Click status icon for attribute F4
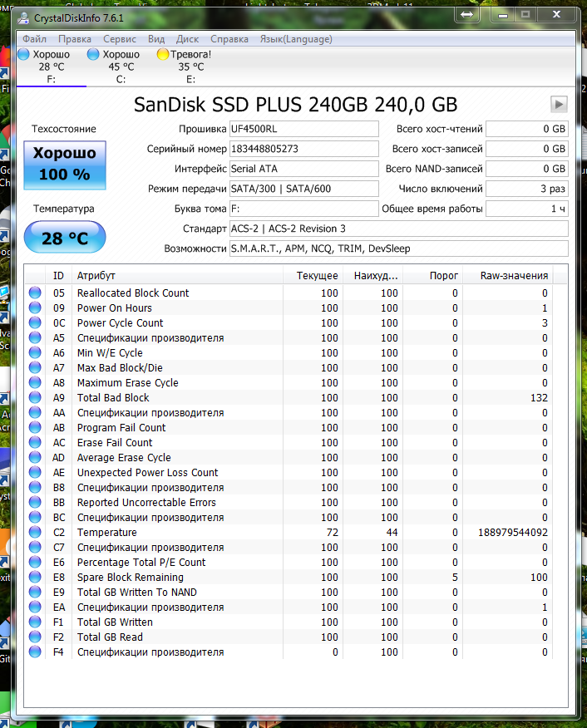The width and height of the screenshot is (587, 728). tap(35, 652)
